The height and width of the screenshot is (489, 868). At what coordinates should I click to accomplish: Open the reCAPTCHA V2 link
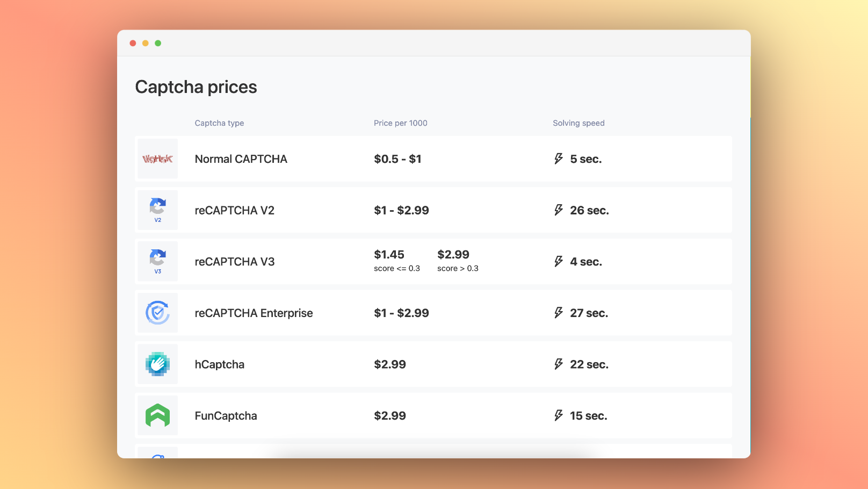[x=234, y=211]
